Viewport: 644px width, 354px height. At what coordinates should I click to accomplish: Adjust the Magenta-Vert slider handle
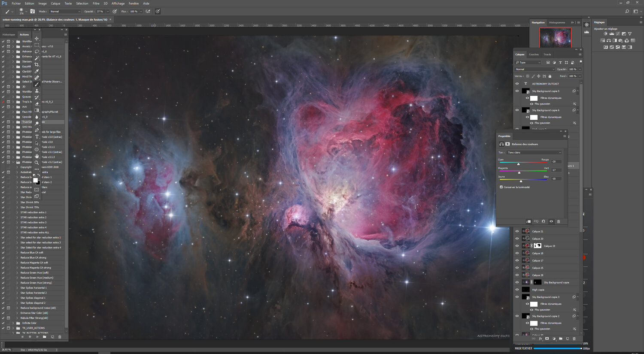click(519, 172)
